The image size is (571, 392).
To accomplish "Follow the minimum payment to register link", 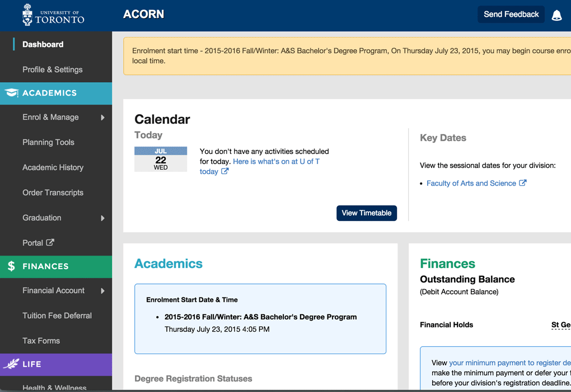I will coord(509,363).
